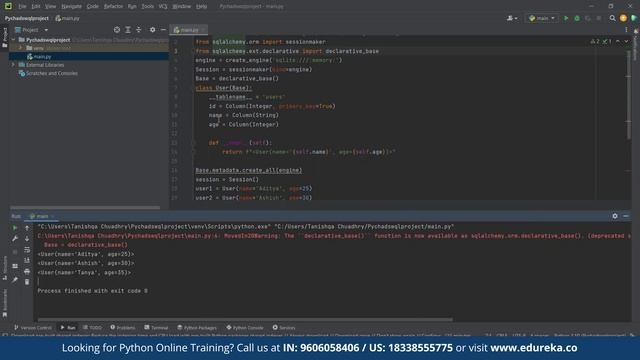Open the Edit menu
This screenshot has width=640, height=360.
point(36,6)
